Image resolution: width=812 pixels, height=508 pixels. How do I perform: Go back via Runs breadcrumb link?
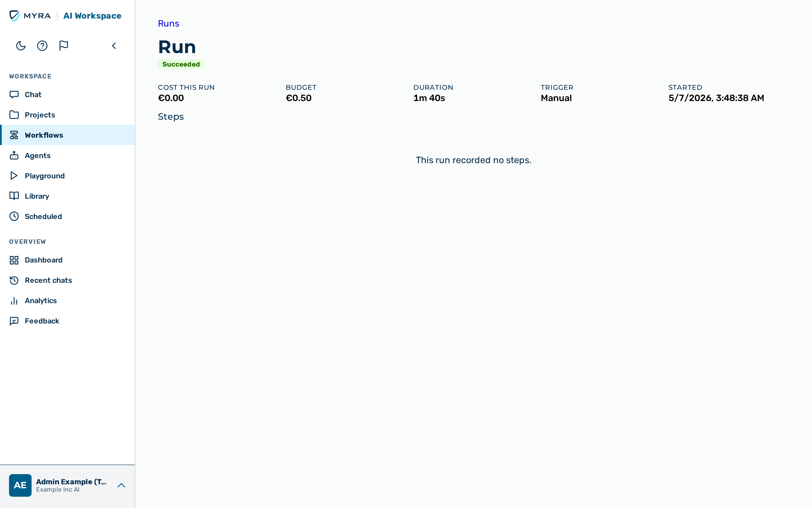point(168,23)
